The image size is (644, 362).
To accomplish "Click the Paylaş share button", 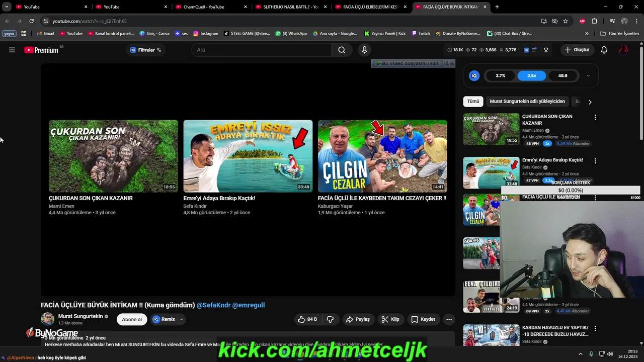I will (358, 319).
